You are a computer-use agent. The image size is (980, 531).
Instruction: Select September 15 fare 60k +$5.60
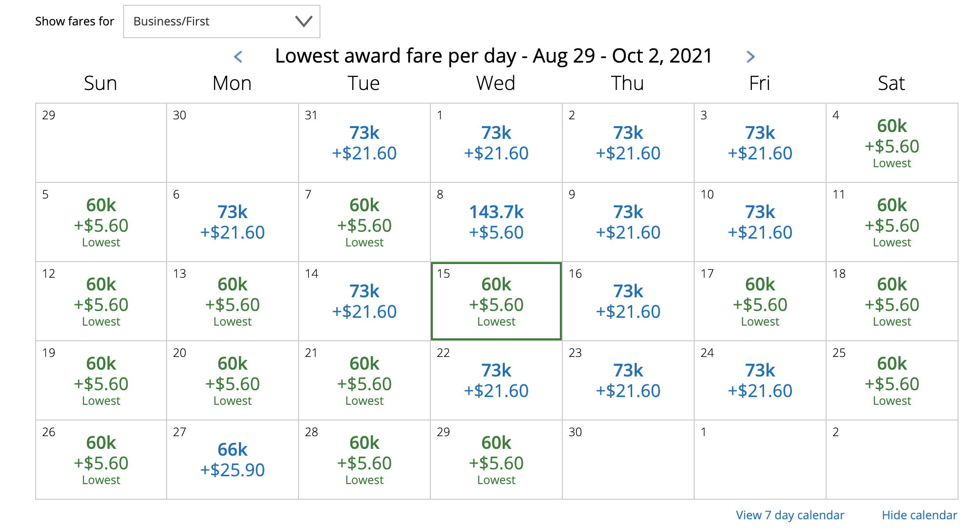pyautogui.click(x=496, y=301)
